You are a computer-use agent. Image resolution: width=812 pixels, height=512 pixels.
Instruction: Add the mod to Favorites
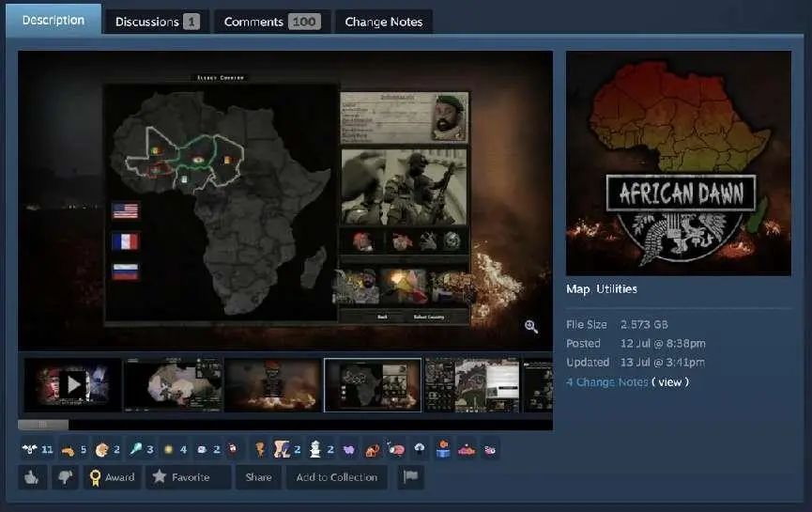tap(189, 476)
